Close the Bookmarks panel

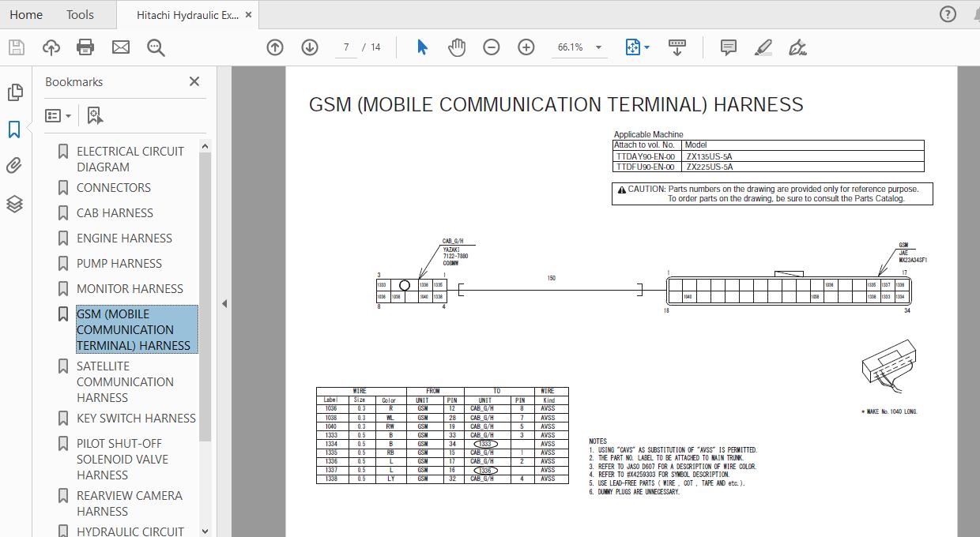(194, 81)
